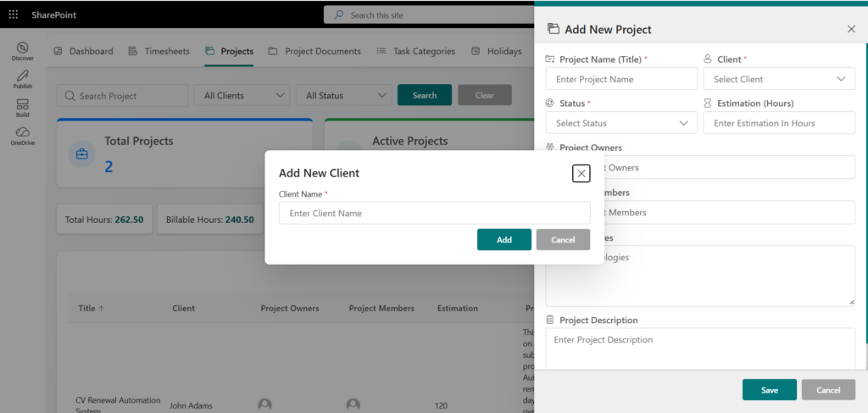Open Build in the left sidebar
This screenshot has width=868, height=413.
23,108
